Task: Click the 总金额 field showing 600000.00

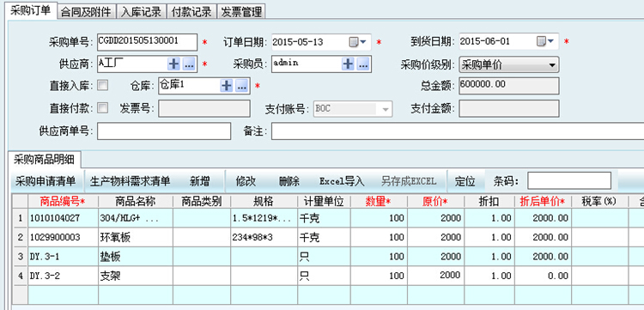Action: [509, 86]
